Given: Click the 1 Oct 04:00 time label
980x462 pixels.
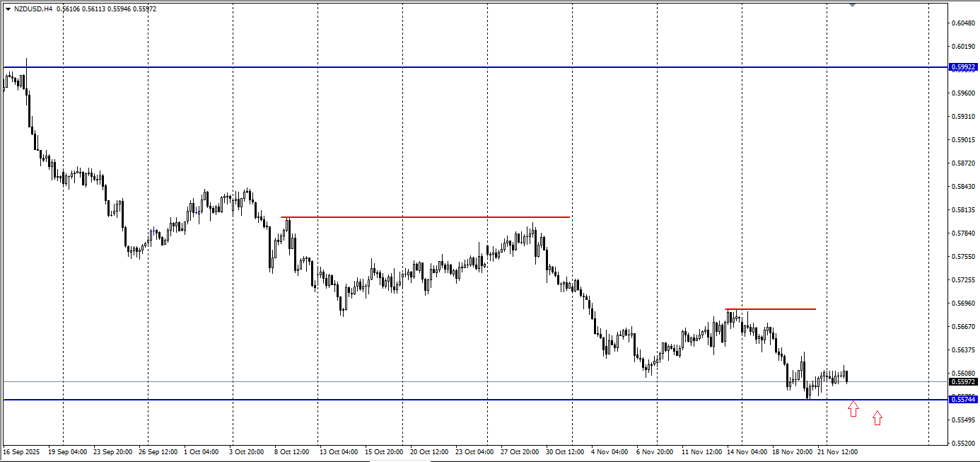Looking at the screenshot, I should click(202, 451).
